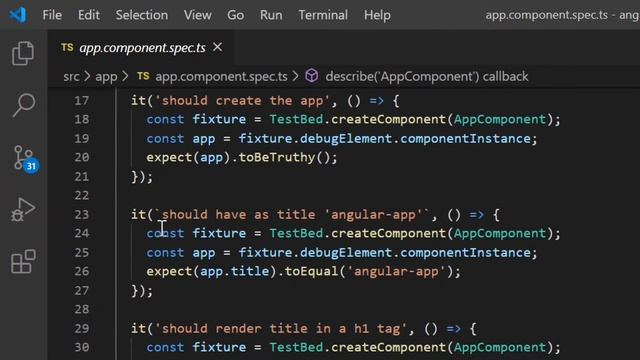The width and height of the screenshot is (640, 360).
Task: Click toBeTruthy on line 20
Action: pos(277,157)
